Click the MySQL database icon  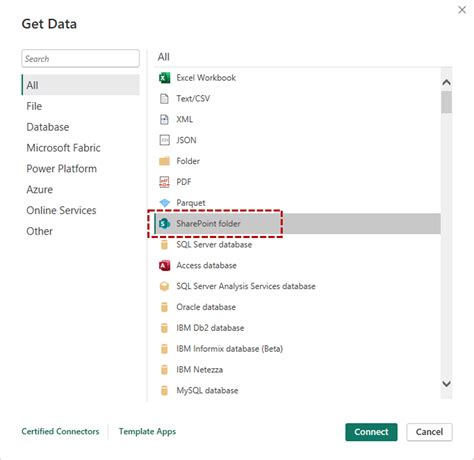[164, 390]
